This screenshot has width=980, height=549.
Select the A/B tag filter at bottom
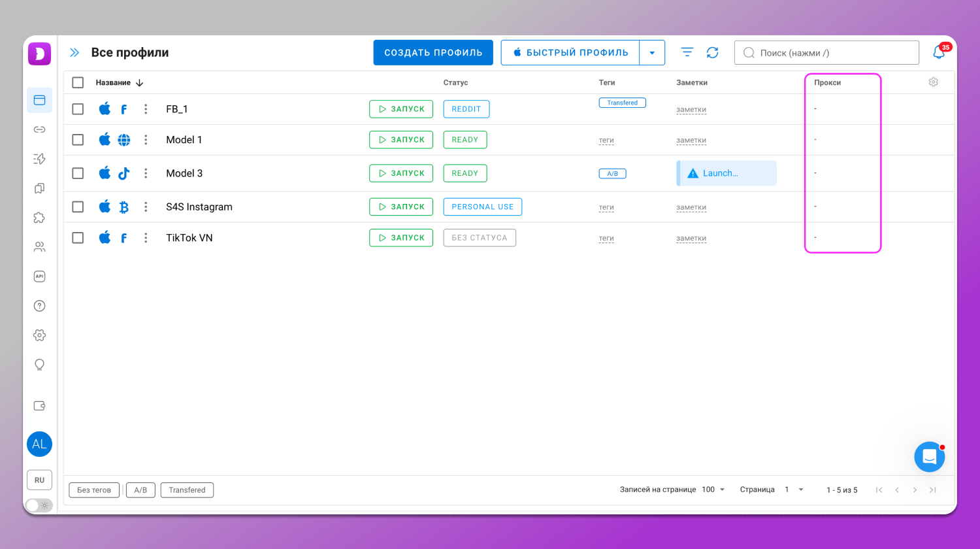140,490
